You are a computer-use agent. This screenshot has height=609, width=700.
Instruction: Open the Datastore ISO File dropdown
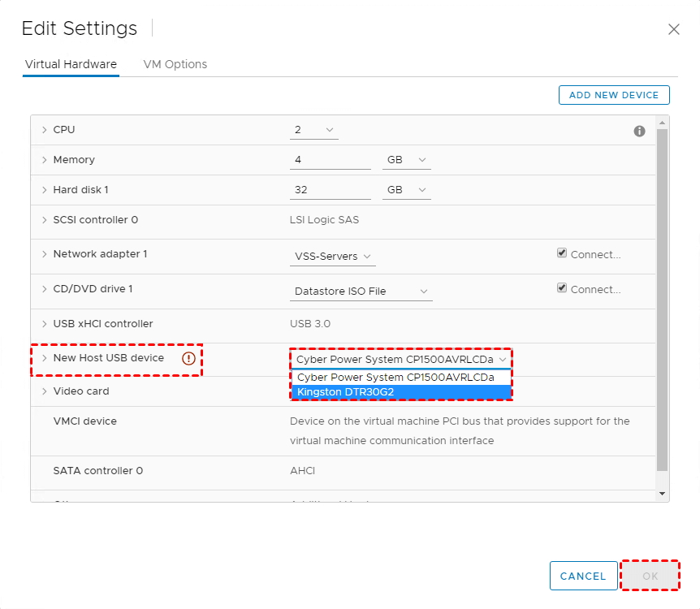coord(361,292)
